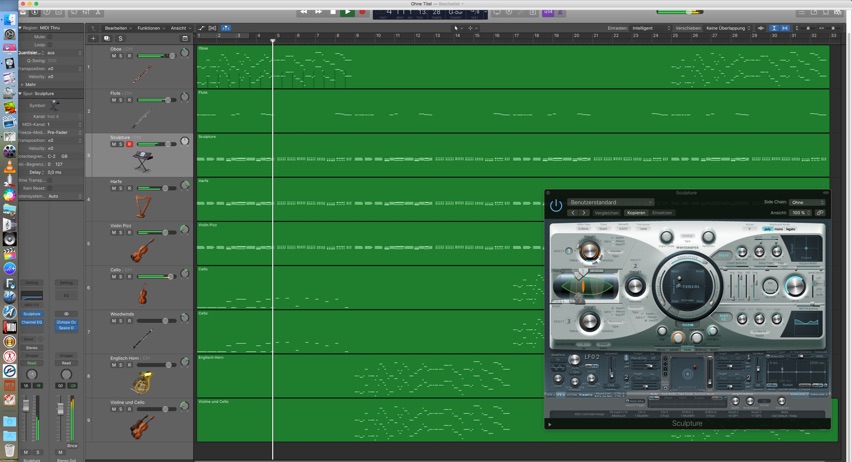Open the secondary tool menu
852x462 pixels.
pos(472,28)
